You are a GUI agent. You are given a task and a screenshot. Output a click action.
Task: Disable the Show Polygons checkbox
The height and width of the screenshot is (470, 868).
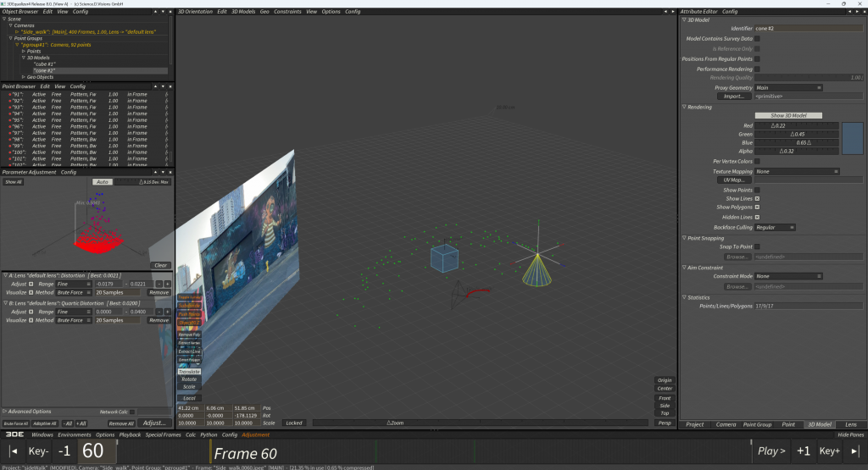pyautogui.click(x=757, y=207)
